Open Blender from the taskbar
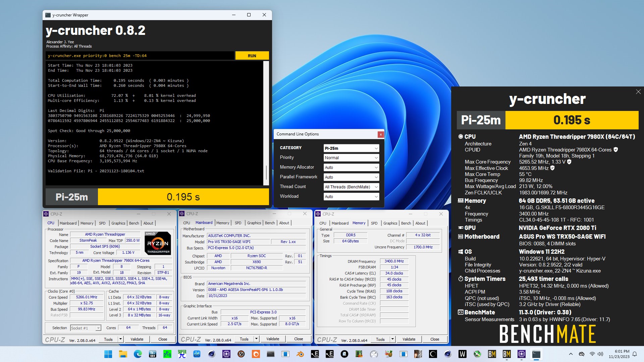Image resolution: width=644 pixels, height=362 pixels. pyautogui.click(x=300, y=354)
